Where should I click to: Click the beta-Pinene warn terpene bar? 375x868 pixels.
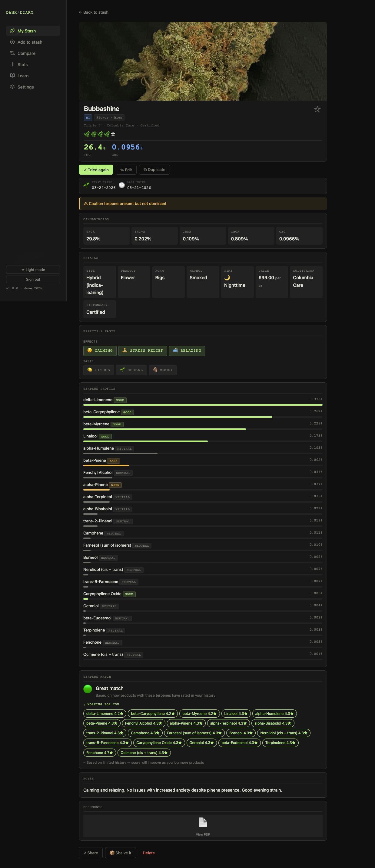(x=203, y=465)
